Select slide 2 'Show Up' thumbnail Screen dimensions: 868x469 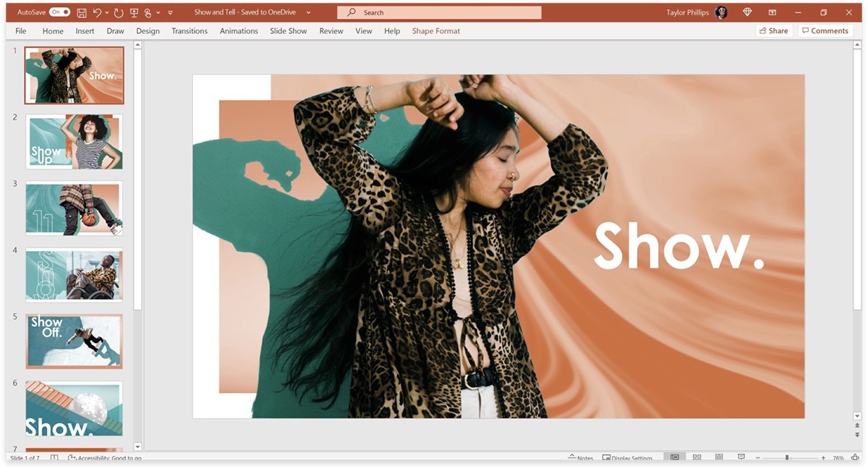tap(74, 141)
